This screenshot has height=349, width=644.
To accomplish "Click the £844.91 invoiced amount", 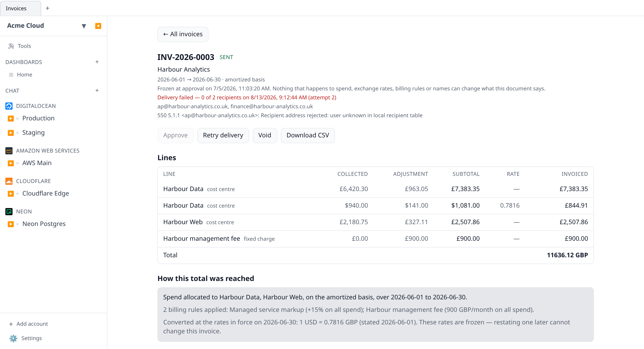I will [x=576, y=206].
